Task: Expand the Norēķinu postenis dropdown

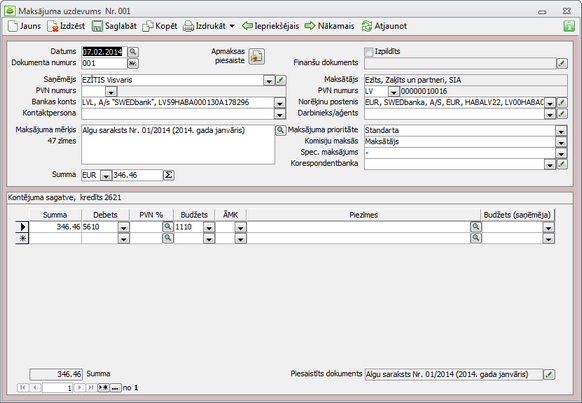Action: (550, 103)
